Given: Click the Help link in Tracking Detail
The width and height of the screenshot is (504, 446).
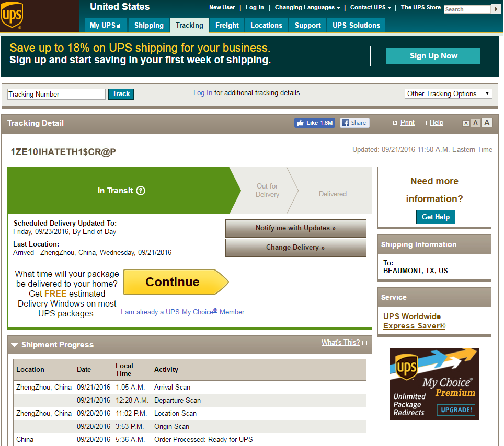Looking at the screenshot, I should 436,123.
